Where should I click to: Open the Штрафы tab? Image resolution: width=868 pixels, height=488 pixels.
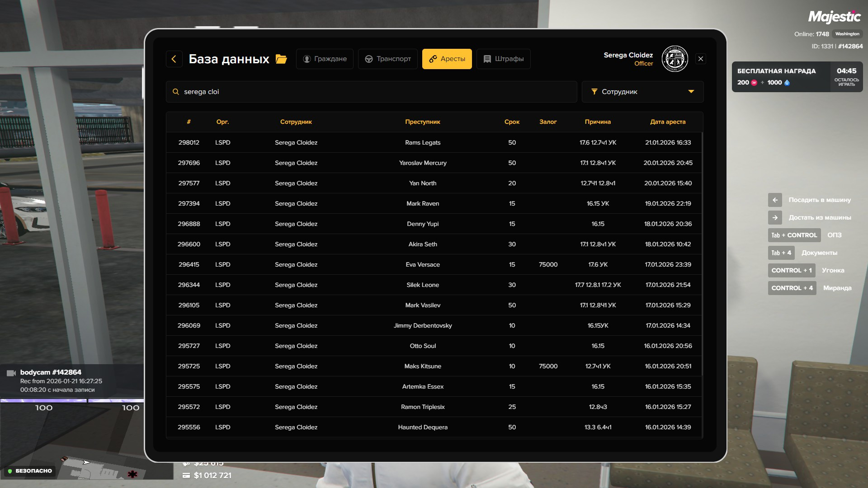coord(503,59)
